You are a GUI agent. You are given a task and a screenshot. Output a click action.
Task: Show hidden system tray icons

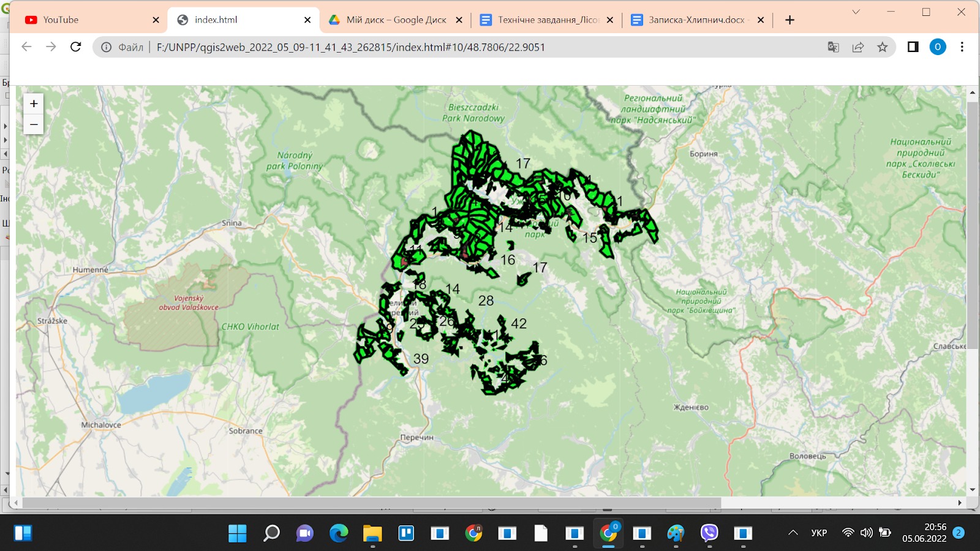793,533
